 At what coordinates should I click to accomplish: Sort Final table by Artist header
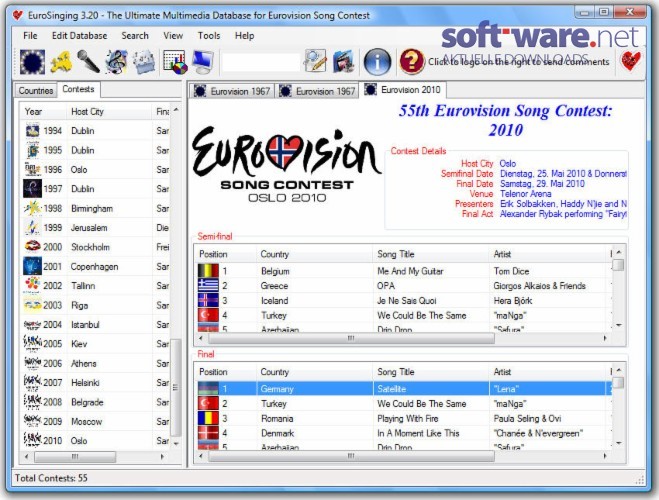pos(548,372)
